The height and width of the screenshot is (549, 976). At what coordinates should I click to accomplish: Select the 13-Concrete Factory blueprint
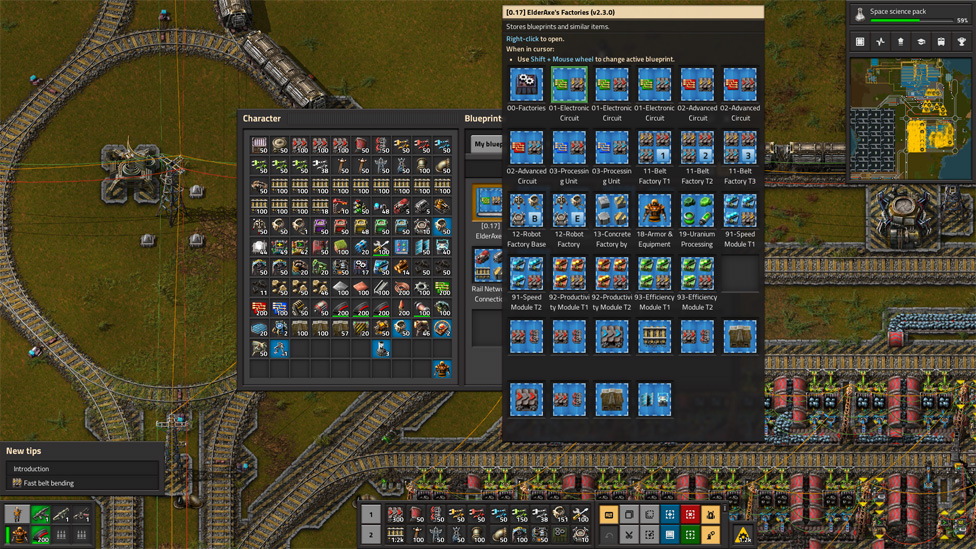tap(612, 210)
